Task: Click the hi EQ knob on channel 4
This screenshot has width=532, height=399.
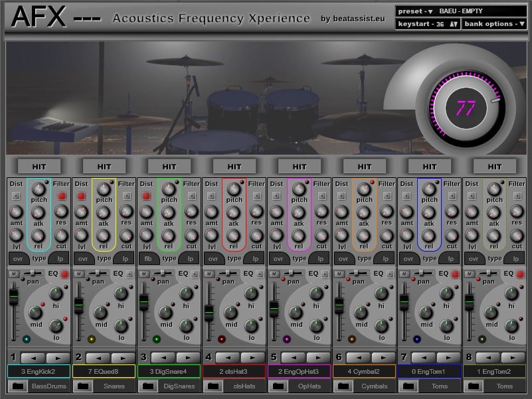Action: (x=251, y=294)
